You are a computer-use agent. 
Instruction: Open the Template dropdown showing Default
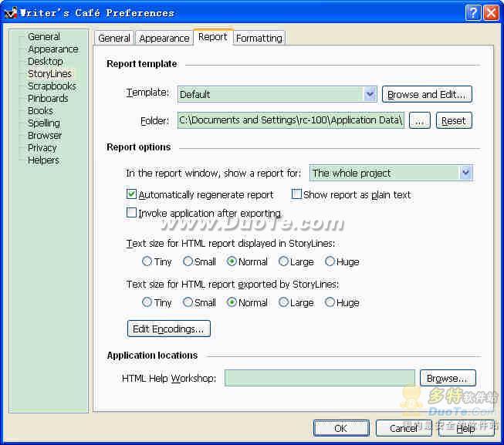(x=277, y=94)
